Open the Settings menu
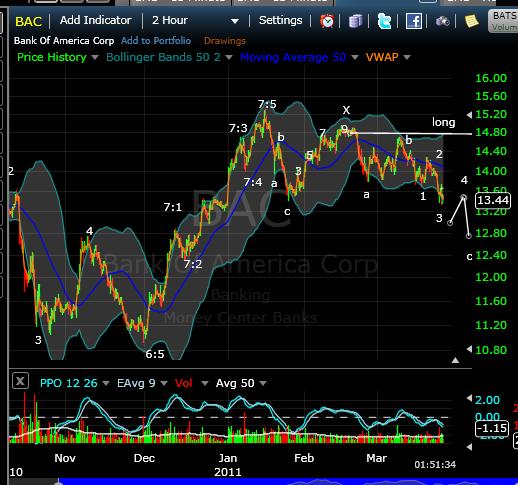Viewport: 518px width, 485px height. tap(280, 20)
